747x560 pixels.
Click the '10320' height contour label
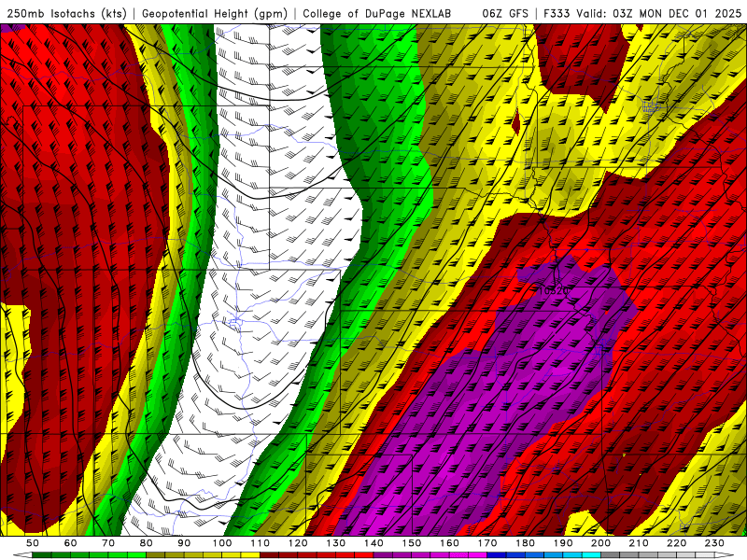pyautogui.click(x=554, y=290)
